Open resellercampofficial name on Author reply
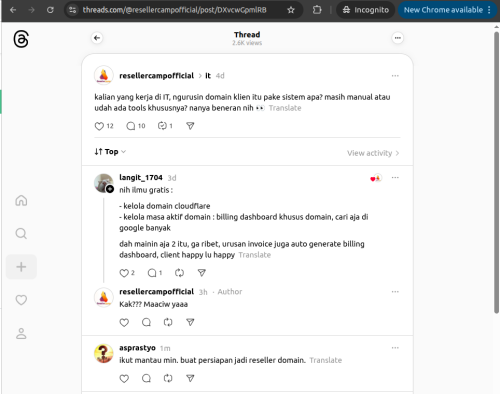 (x=156, y=292)
